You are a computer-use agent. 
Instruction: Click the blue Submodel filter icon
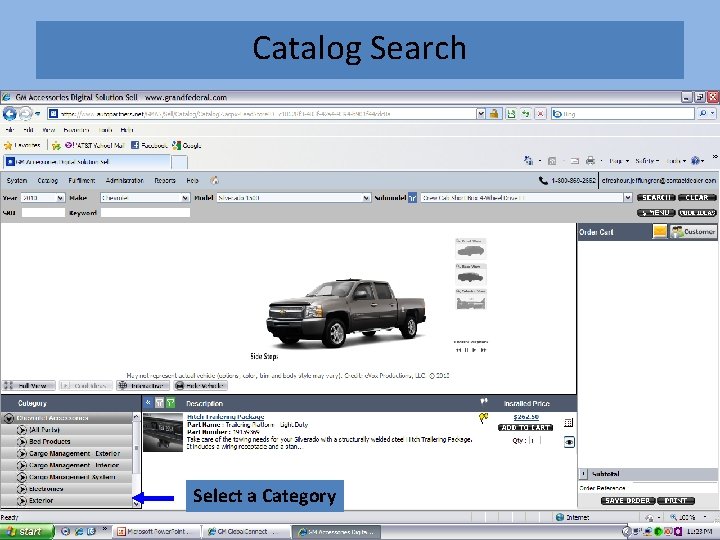412,198
